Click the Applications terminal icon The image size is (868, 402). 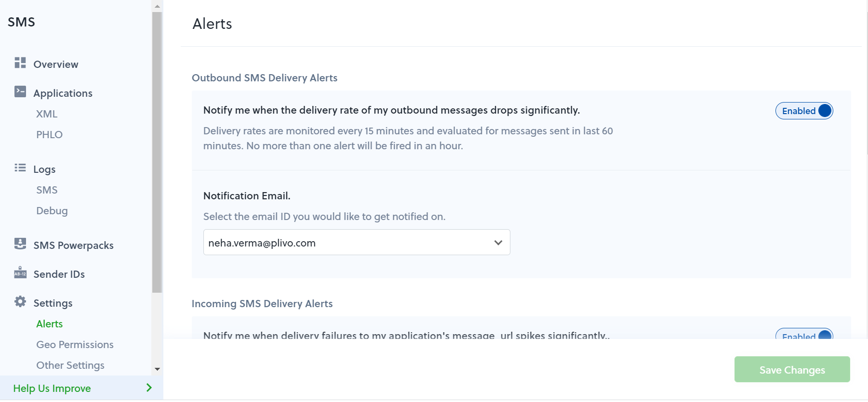pos(20,91)
